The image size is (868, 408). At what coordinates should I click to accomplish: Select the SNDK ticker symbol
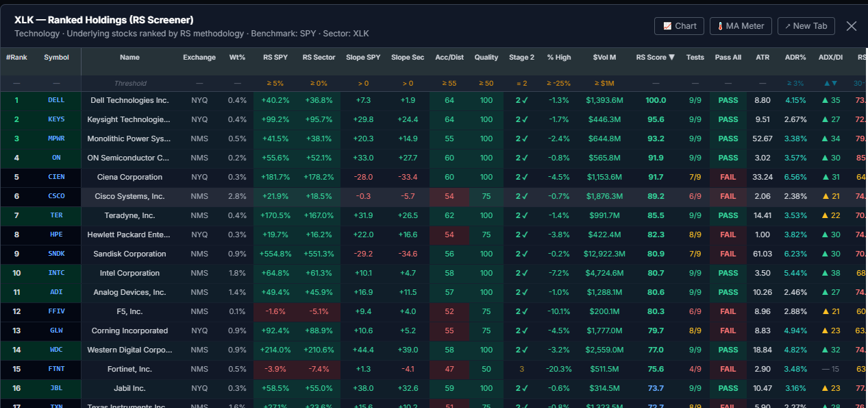56,254
